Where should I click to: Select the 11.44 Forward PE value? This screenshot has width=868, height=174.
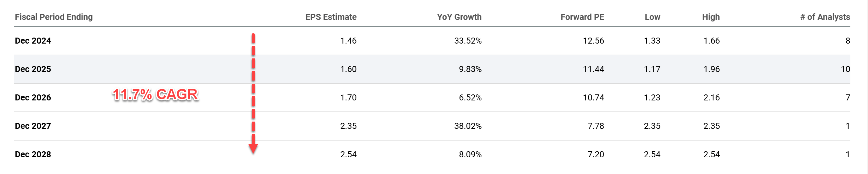click(593, 69)
